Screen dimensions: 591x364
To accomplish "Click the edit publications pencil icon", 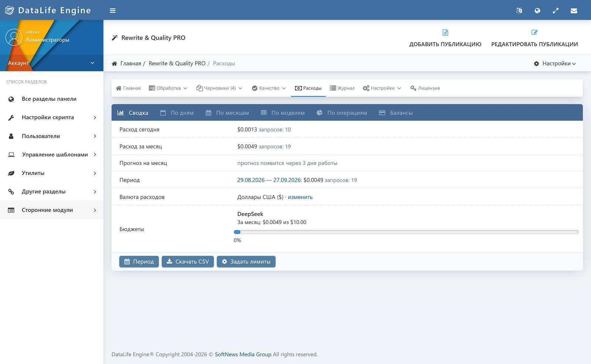I will click(534, 32).
